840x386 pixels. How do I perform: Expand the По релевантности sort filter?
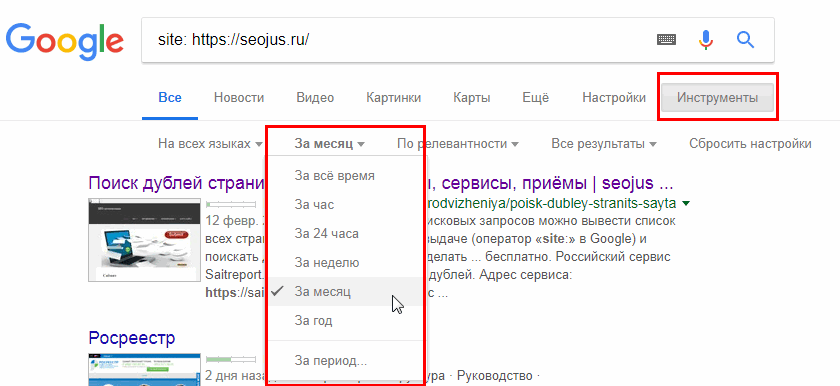tap(458, 143)
